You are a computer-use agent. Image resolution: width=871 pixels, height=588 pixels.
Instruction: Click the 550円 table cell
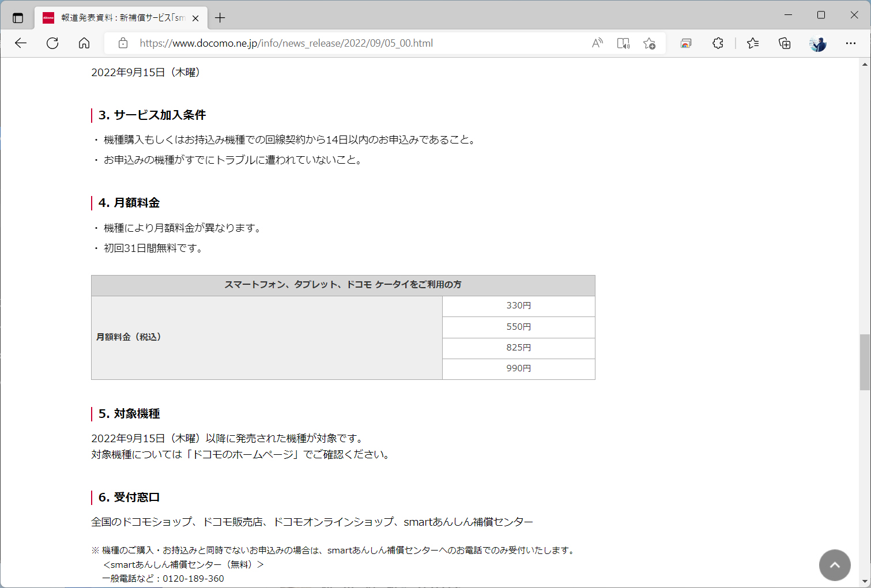click(x=519, y=327)
